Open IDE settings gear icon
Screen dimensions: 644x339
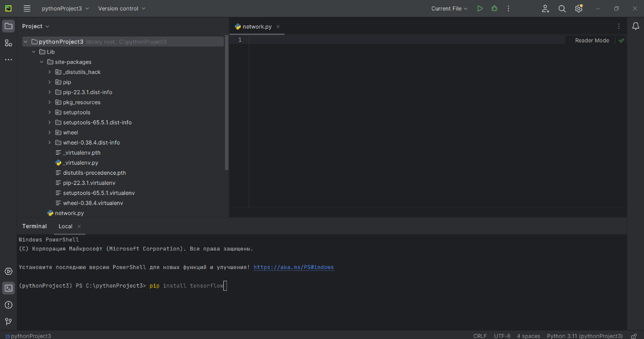point(578,8)
